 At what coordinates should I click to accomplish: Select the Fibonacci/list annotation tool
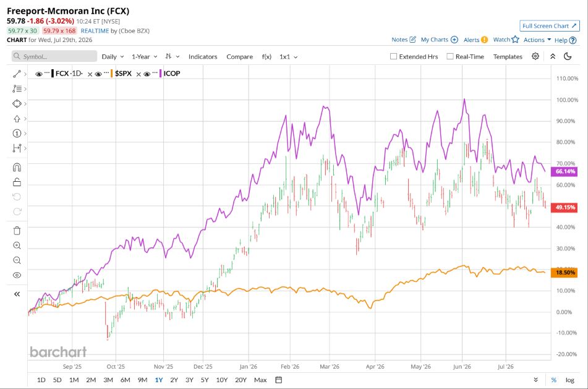17,89
